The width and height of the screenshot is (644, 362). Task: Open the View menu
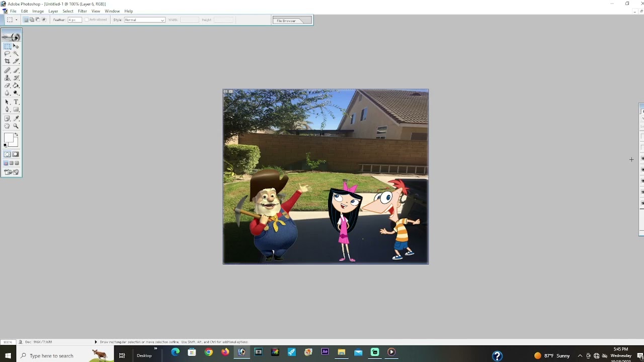coord(96,11)
